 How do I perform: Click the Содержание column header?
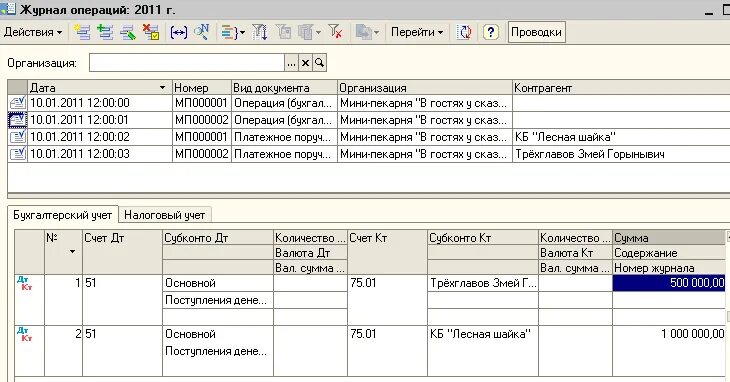[x=669, y=253]
